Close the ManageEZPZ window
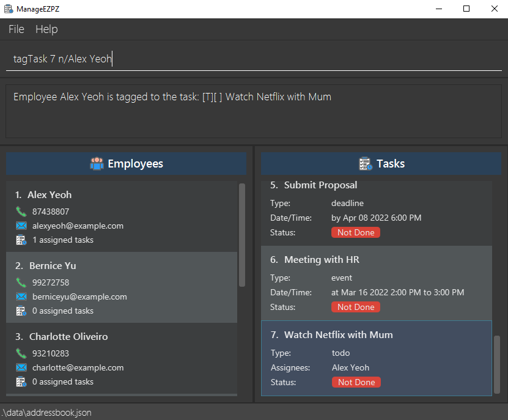 click(x=494, y=9)
